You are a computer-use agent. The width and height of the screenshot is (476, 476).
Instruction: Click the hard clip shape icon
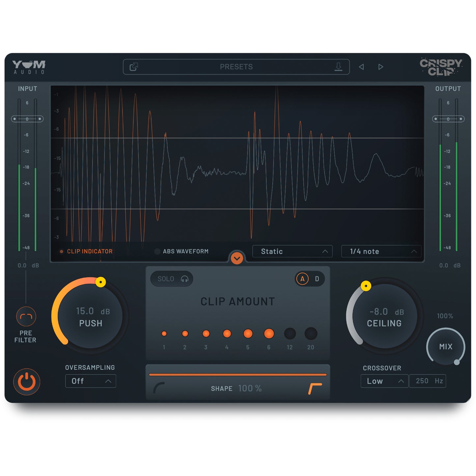(315, 388)
